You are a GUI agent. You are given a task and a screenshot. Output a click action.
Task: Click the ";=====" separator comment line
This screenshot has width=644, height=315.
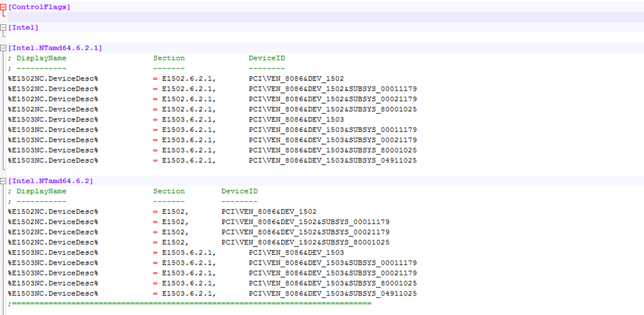click(x=189, y=304)
